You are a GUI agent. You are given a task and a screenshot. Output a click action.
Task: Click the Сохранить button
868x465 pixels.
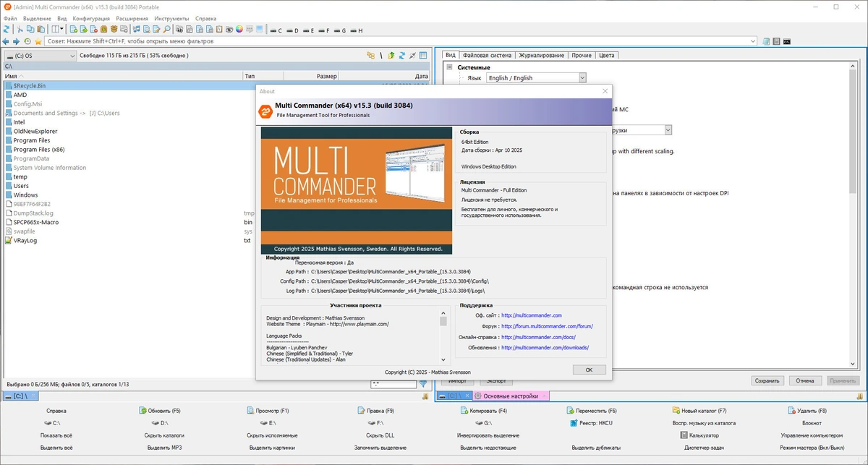767,380
